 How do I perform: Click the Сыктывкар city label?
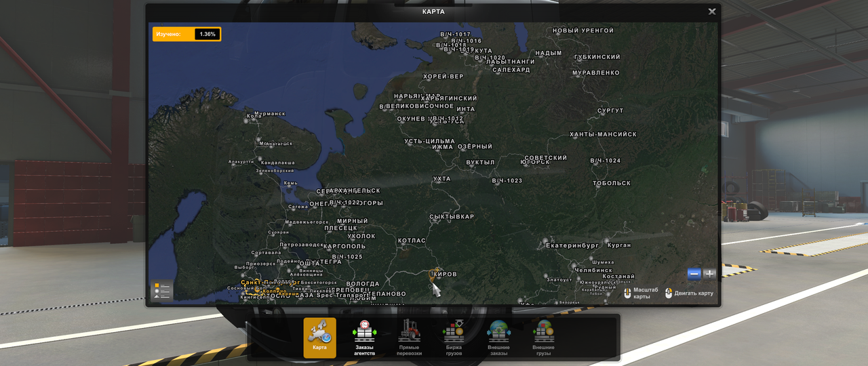point(452,216)
